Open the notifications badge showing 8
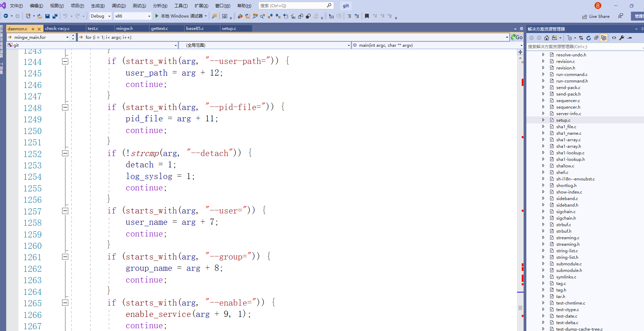This screenshot has width=644, height=331. coord(598,5)
